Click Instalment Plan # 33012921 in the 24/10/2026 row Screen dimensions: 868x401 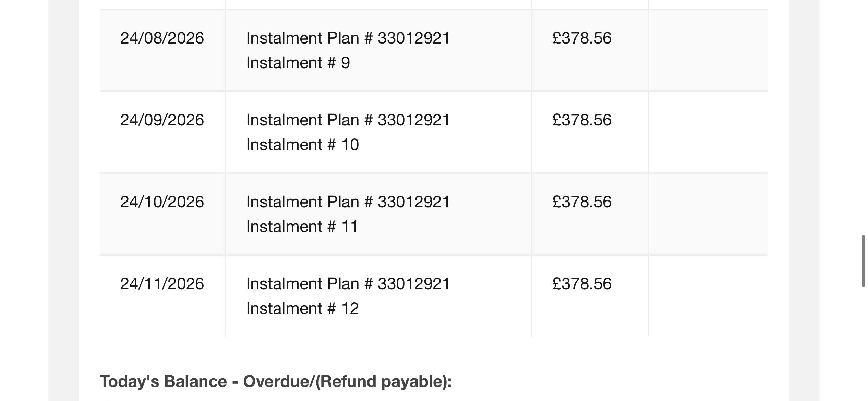(x=348, y=202)
